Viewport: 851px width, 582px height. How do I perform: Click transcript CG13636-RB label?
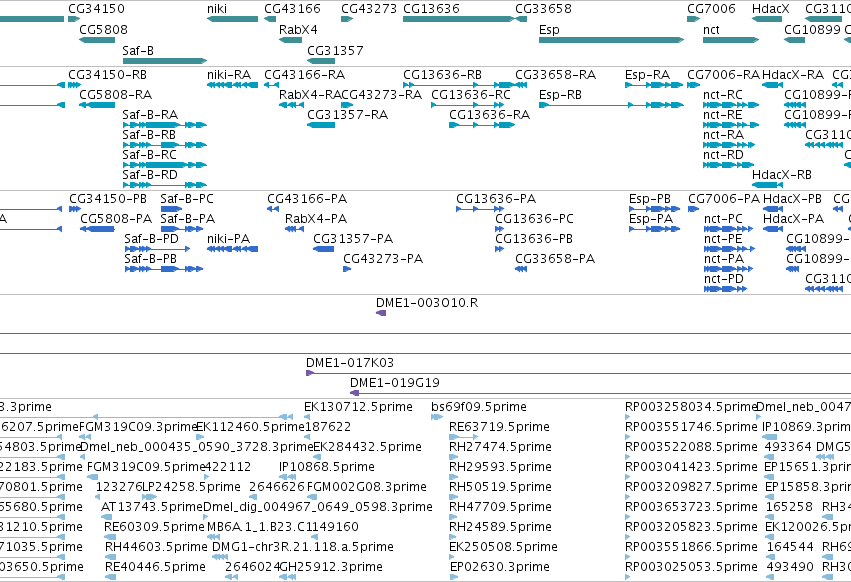[x=442, y=74]
